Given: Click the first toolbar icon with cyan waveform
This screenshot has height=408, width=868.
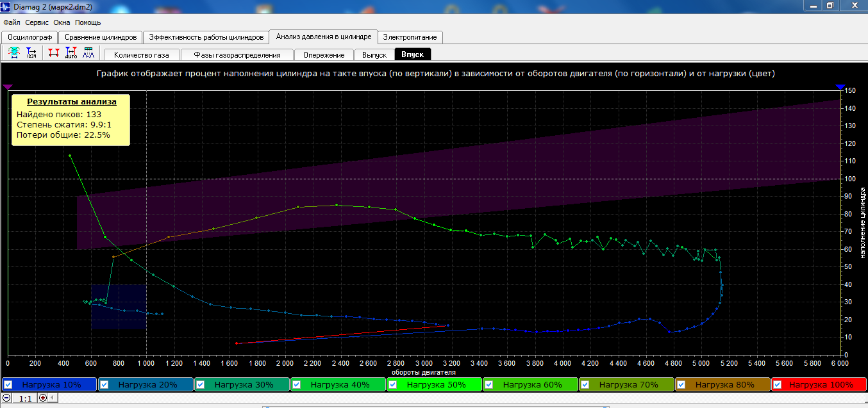Looking at the screenshot, I should 14,54.
